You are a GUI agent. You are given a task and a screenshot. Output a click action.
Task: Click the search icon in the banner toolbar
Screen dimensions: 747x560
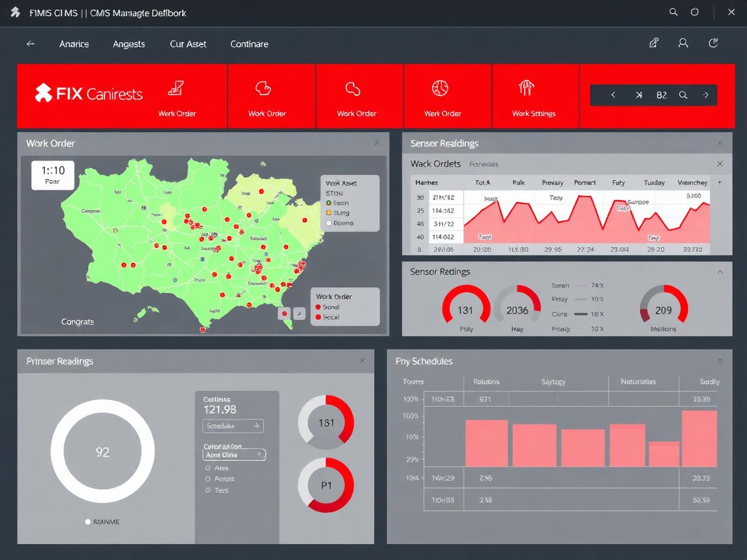[683, 94]
